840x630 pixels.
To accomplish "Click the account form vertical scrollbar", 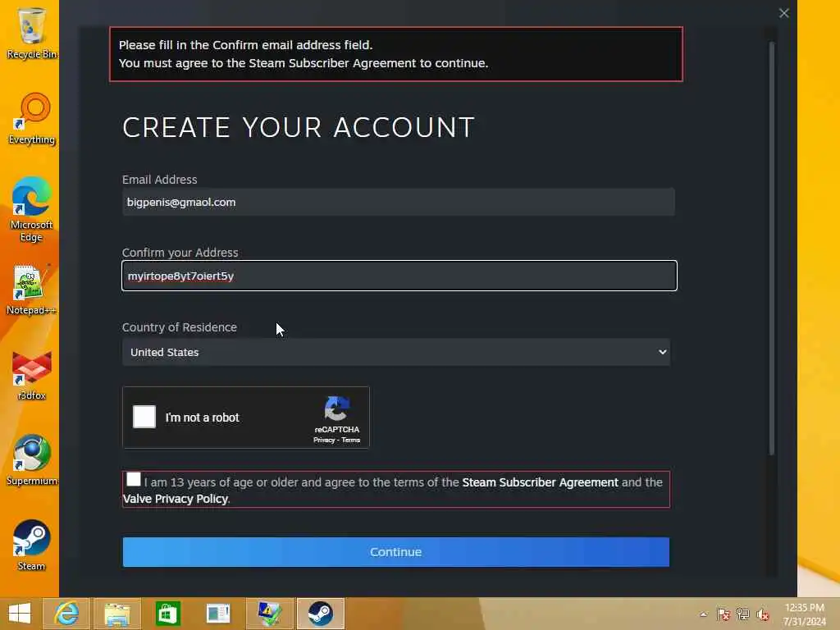I will (772, 249).
